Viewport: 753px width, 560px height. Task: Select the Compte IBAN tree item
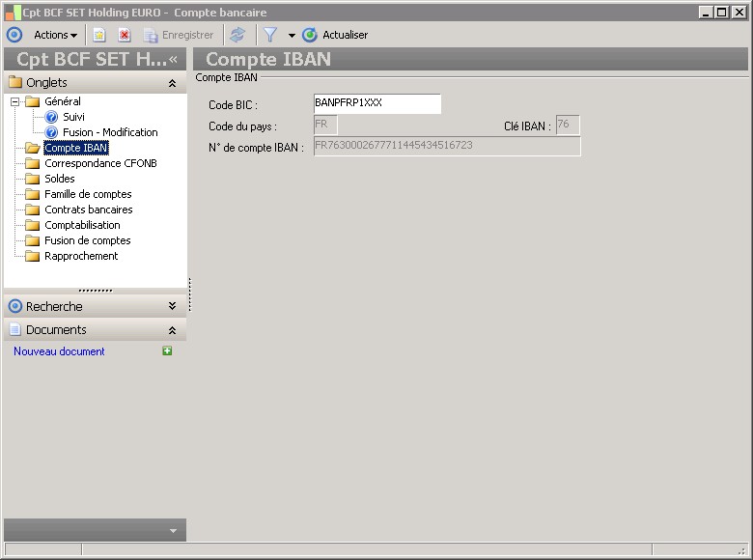[x=76, y=148]
